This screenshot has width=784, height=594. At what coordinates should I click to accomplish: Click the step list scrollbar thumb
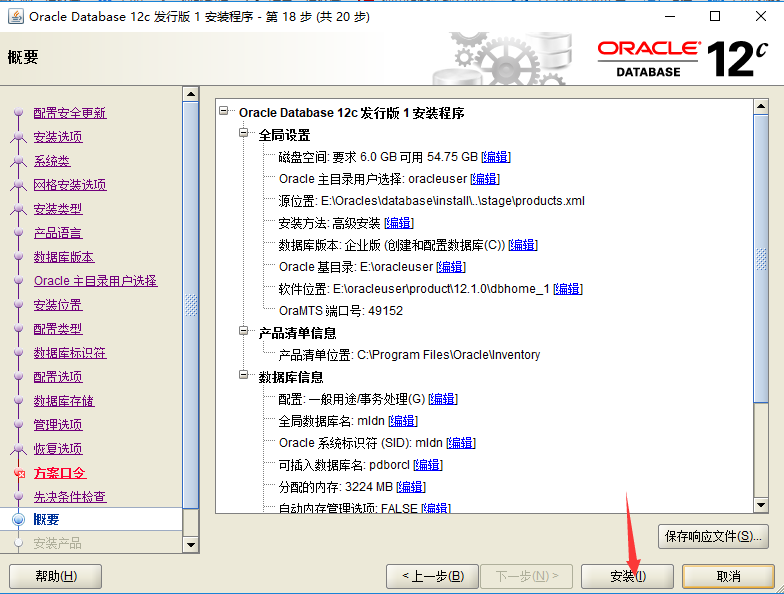pyautogui.click(x=191, y=305)
